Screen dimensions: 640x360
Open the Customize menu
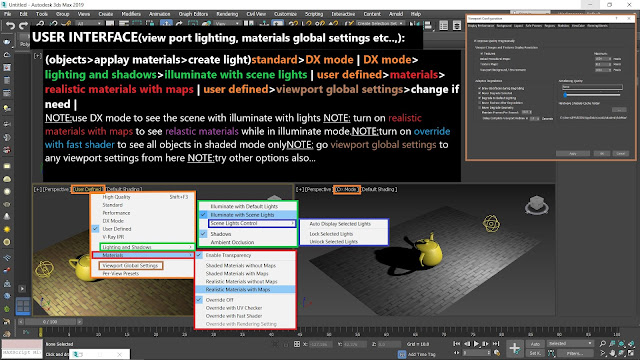[x=285, y=14]
